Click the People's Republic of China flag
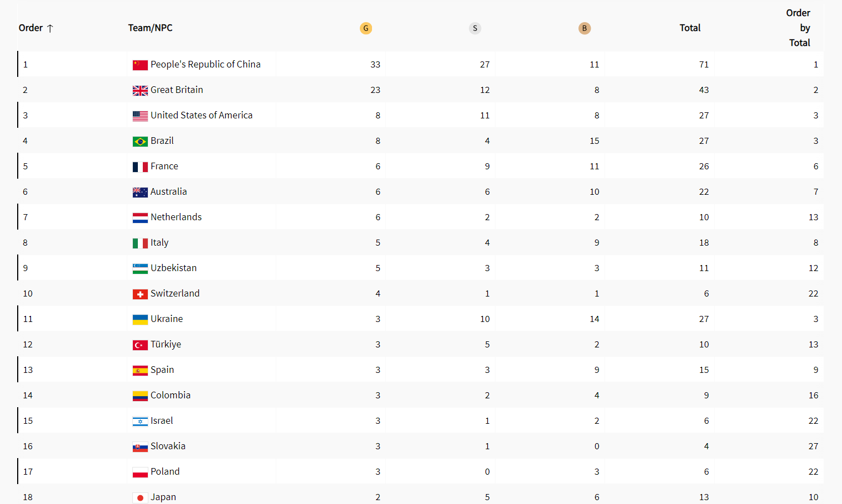 pyautogui.click(x=140, y=65)
